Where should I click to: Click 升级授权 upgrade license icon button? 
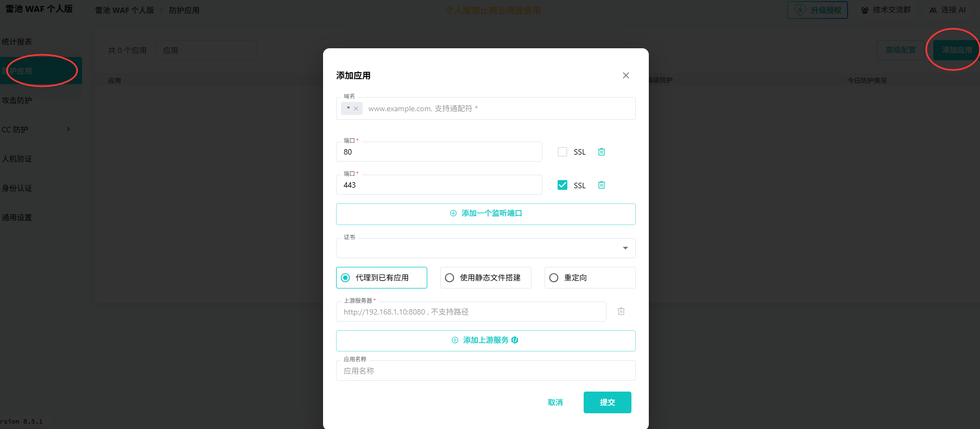pyautogui.click(x=817, y=10)
